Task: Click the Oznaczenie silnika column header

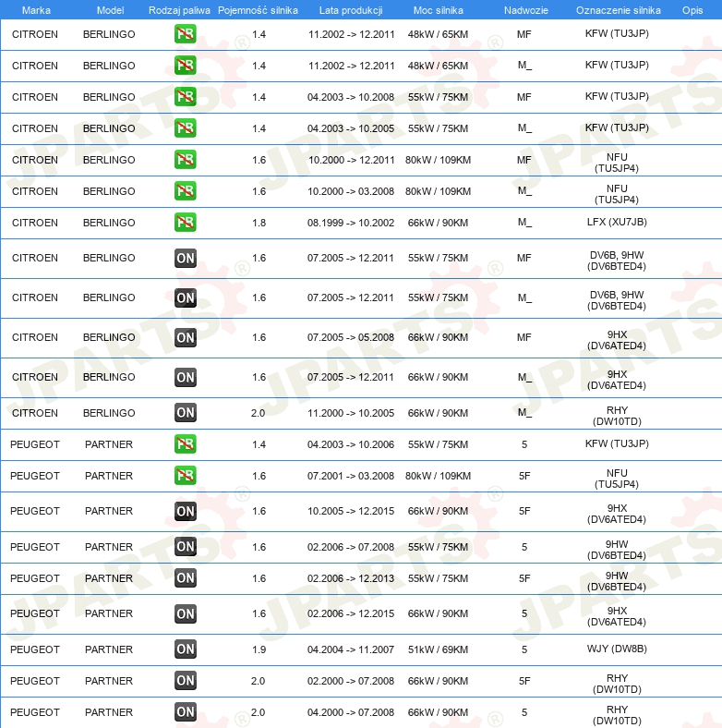Action: tap(618, 9)
